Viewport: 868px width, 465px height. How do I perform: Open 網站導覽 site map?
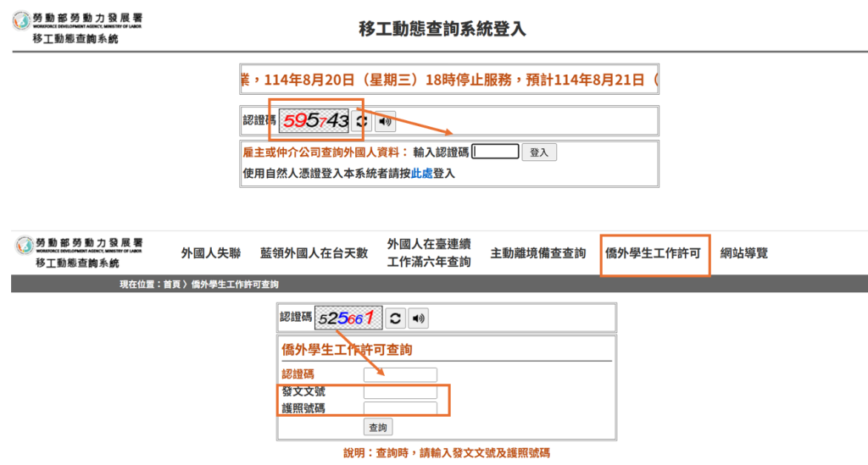(x=744, y=253)
